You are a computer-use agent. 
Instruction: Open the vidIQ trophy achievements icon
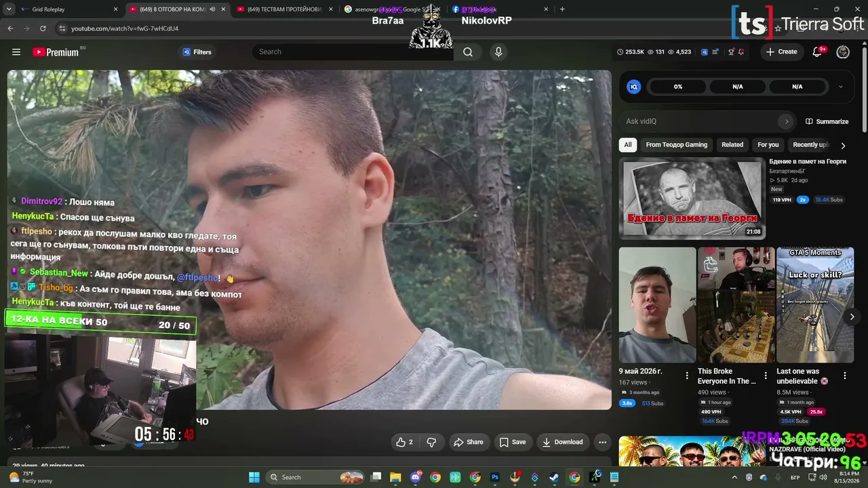click(731, 52)
